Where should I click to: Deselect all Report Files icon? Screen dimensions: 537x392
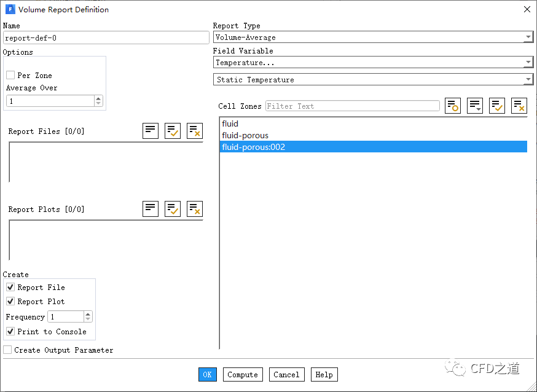195,130
